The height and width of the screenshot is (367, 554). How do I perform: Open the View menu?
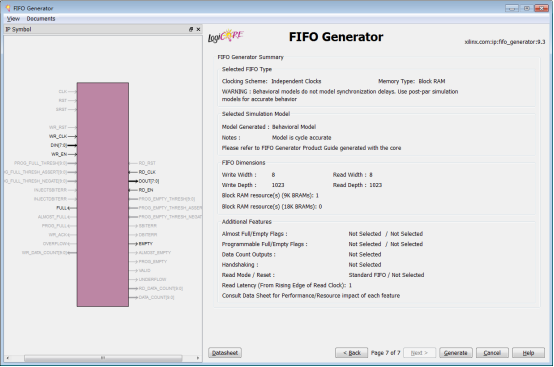coord(13,18)
